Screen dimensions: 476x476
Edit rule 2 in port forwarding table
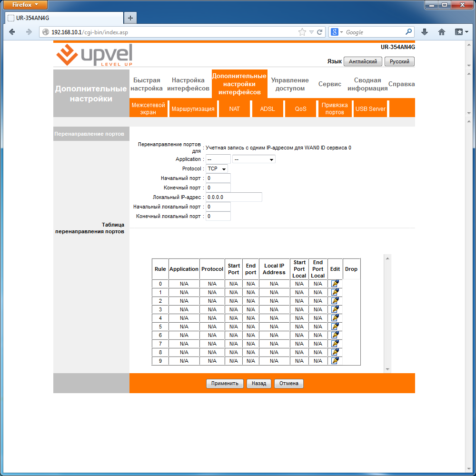335,300
